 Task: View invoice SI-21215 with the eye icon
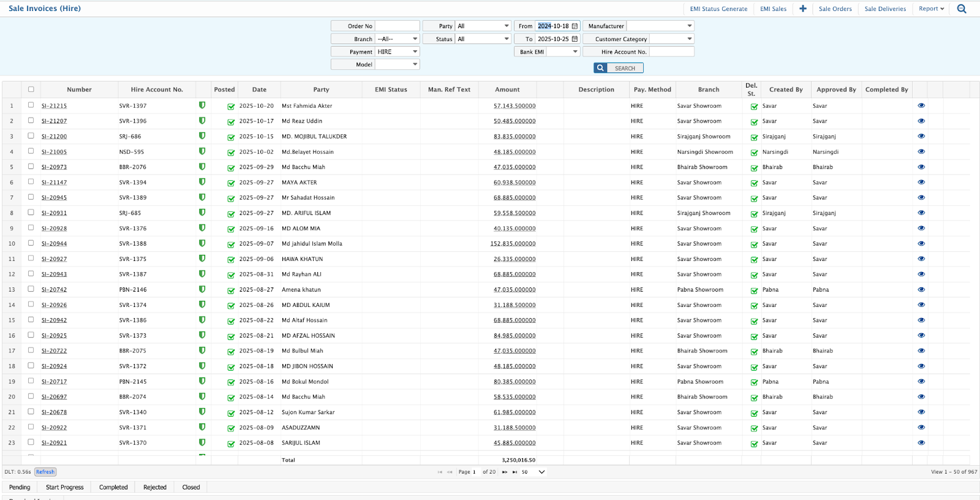point(921,105)
